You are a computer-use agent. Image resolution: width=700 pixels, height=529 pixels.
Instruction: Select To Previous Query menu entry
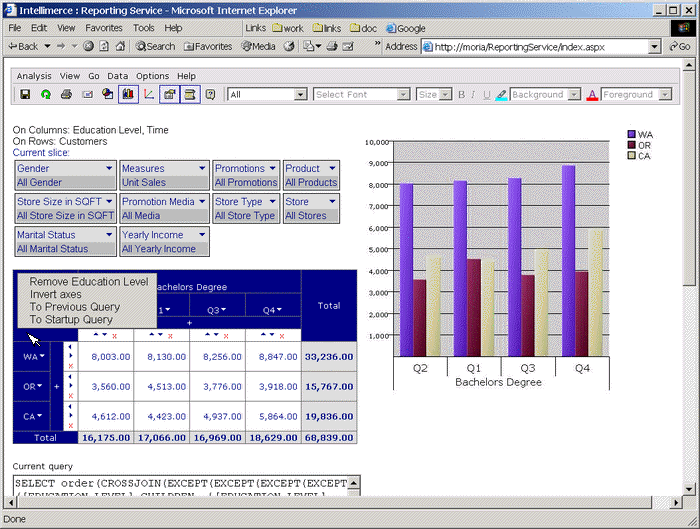[75, 307]
